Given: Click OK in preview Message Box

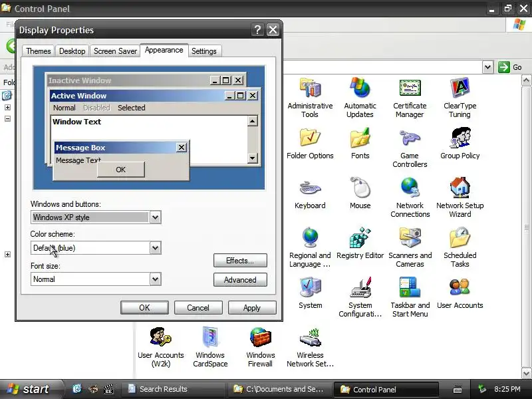Looking at the screenshot, I should click(x=121, y=170).
